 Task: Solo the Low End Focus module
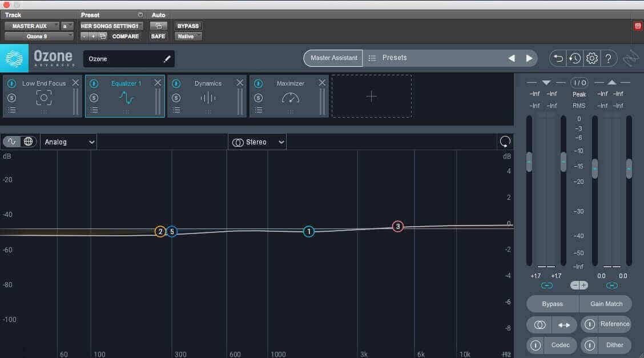12,98
